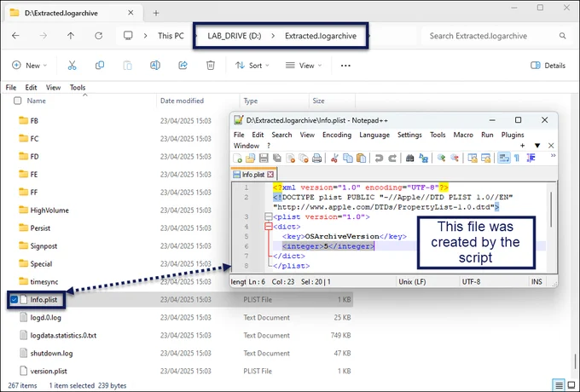The width and height of the screenshot is (580, 392).
Task: Toggle the Details pane in Explorer
Action: (548, 66)
